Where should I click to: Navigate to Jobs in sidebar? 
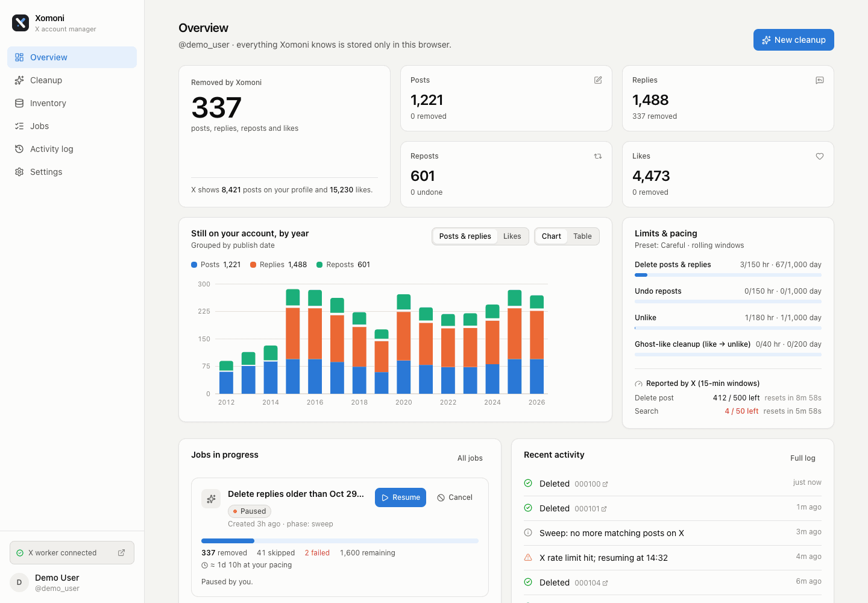click(x=72, y=126)
